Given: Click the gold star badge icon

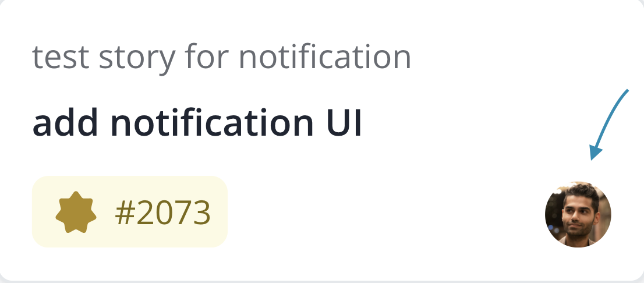Looking at the screenshot, I should (x=76, y=214).
